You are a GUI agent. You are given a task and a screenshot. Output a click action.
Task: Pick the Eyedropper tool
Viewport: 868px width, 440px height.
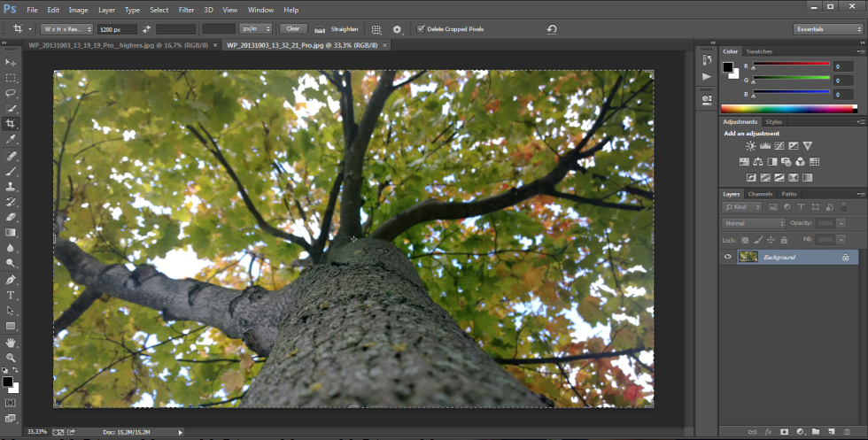11,139
